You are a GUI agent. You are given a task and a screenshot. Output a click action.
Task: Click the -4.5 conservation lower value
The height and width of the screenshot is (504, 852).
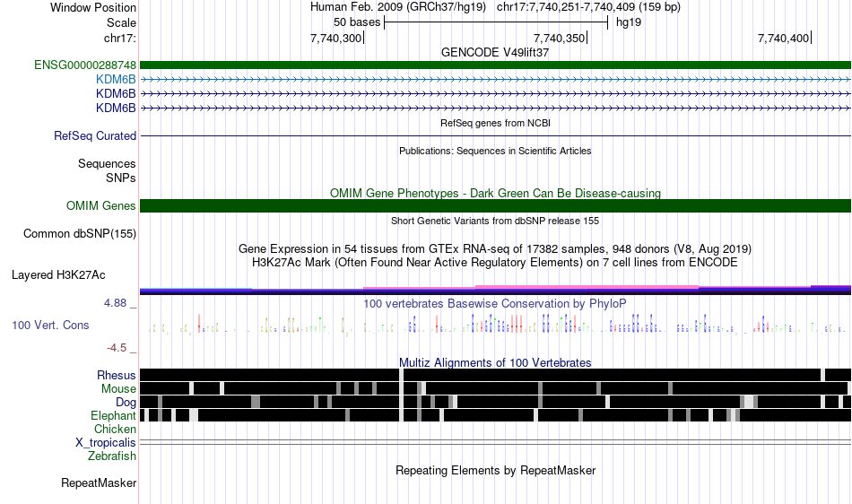[x=117, y=348]
